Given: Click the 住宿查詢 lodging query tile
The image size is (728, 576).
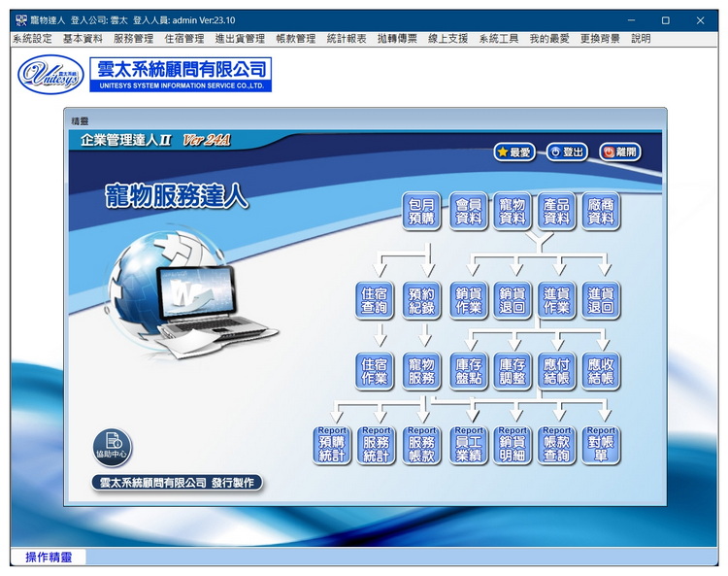Looking at the screenshot, I should [x=375, y=300].
